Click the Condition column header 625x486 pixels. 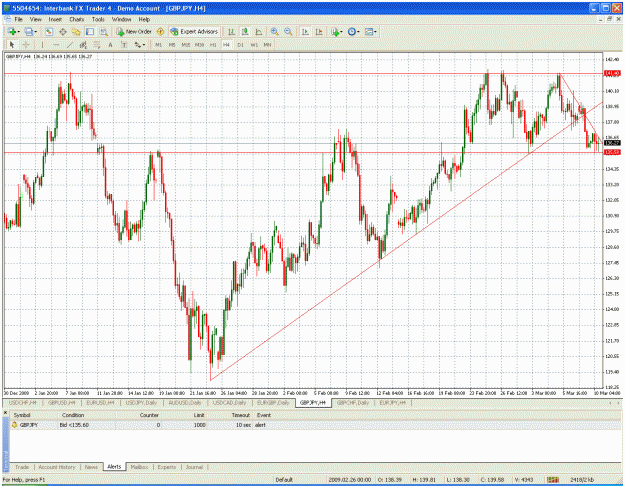point(86,415)
